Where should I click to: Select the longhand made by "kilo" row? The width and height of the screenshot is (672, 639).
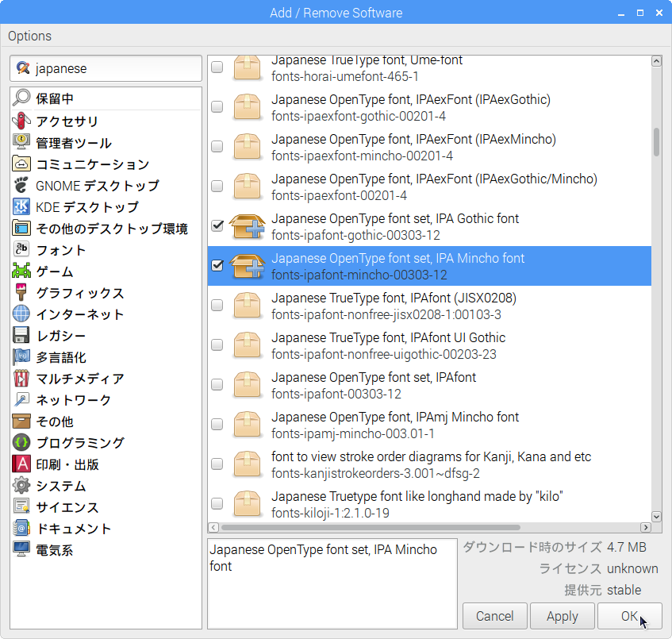tap(429, 504)
